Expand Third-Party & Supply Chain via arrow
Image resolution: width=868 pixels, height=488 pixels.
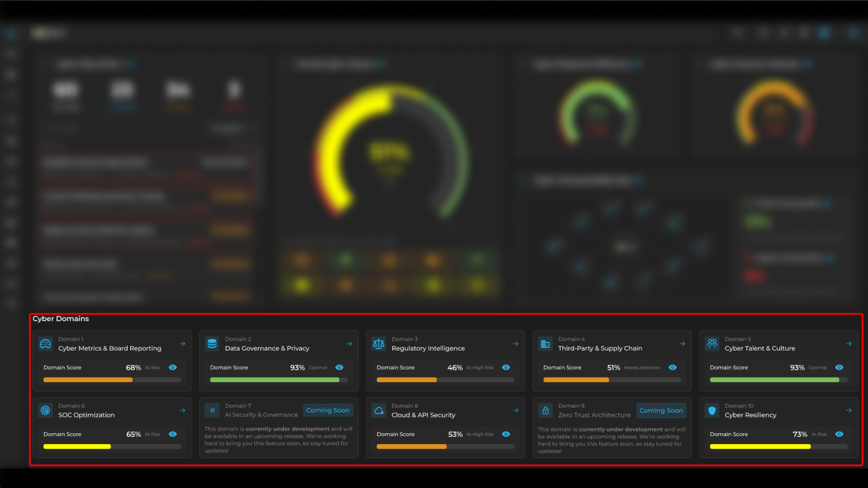(x=683, y=344)
